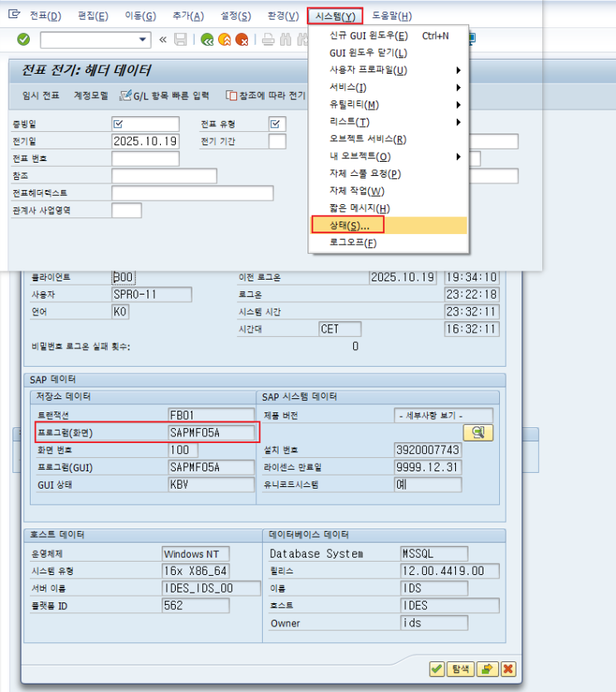616x692 pixels.
Task: Click the 화면 번호 field showing 100
Action: click(x=183, y=450)
